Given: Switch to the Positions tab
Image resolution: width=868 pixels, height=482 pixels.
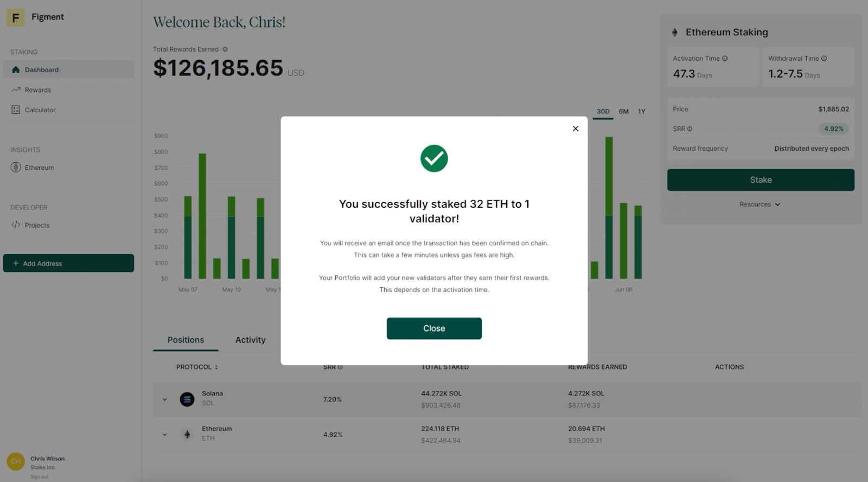Looking at the screenshot, I should tap(186, 340).
